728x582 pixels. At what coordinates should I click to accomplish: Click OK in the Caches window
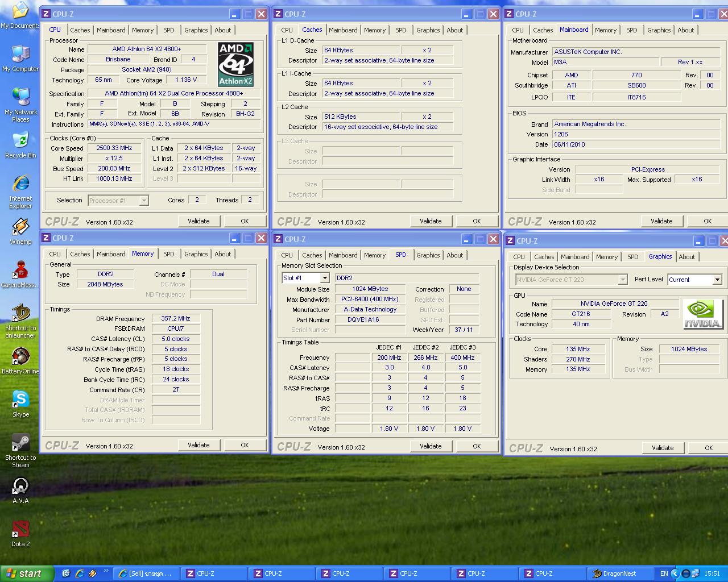pos(477,221)
